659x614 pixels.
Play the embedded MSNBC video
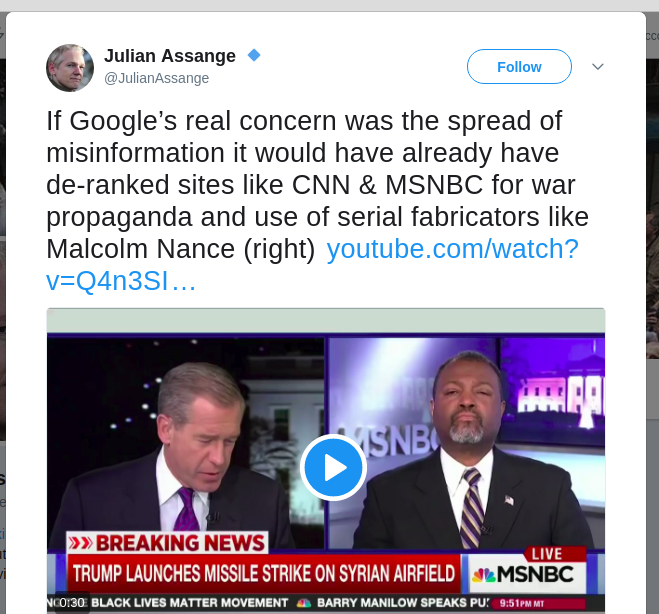point(333,467)
